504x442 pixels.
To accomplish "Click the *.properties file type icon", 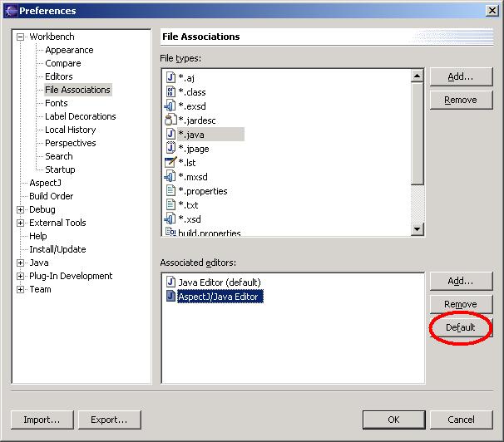I will [170, 190].
